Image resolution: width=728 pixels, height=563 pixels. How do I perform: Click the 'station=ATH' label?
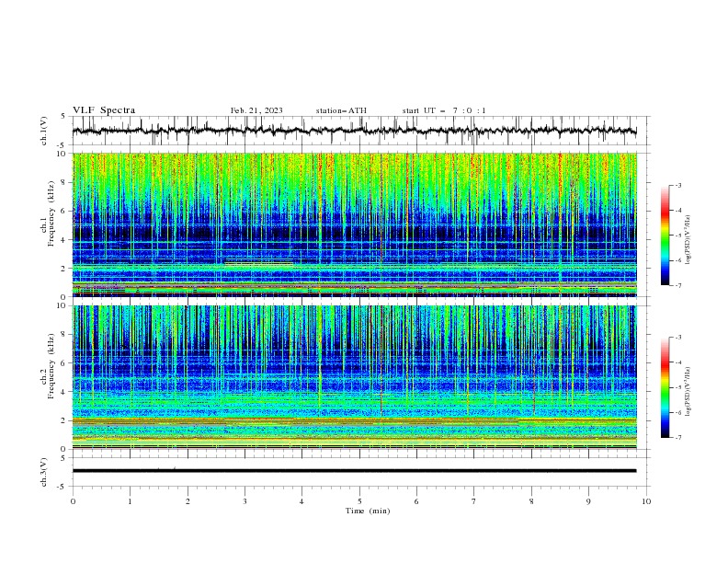[341, 110]
